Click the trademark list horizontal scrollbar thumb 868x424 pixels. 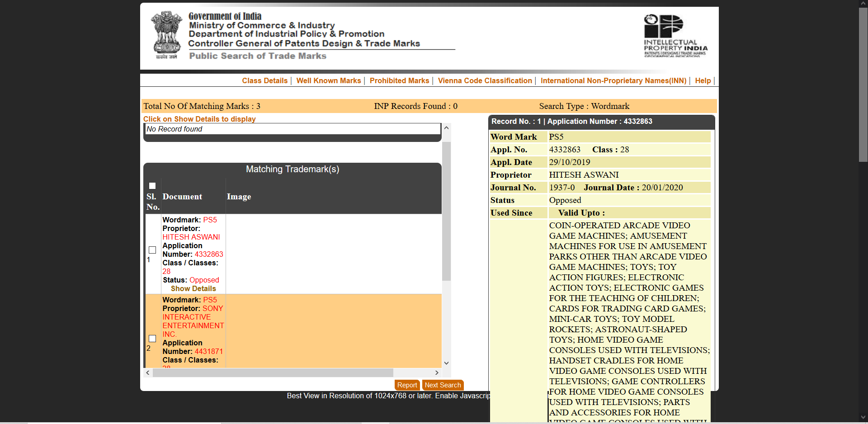pyautogui.click(x=273, y=372)
